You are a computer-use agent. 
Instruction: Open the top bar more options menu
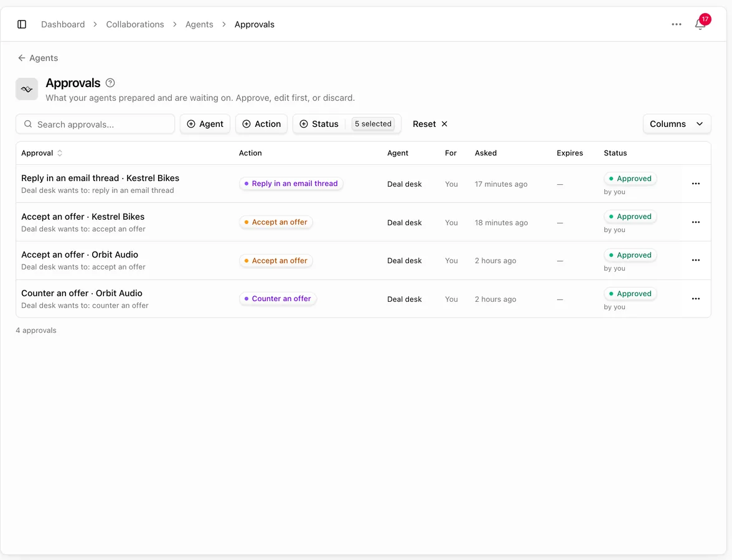pos(677,24)
